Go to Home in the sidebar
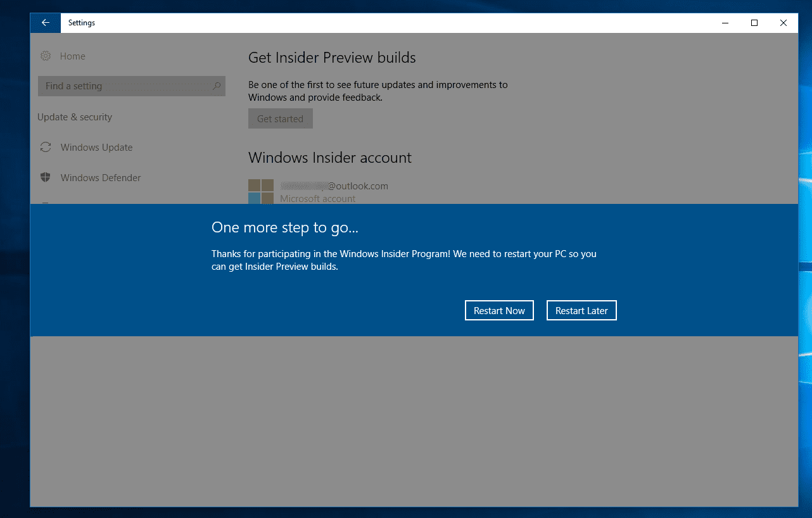The width and height of the screenshot is (812, 518). pos(72,56)
